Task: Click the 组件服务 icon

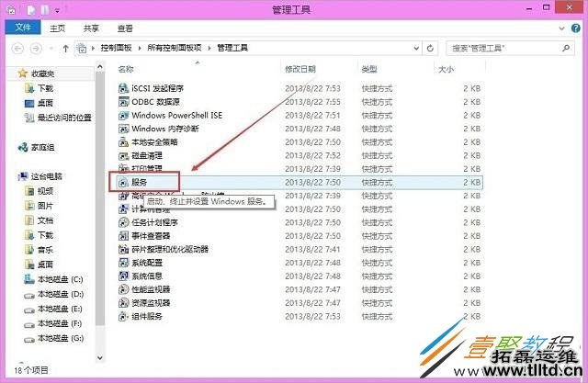Action: pos(123,316)
